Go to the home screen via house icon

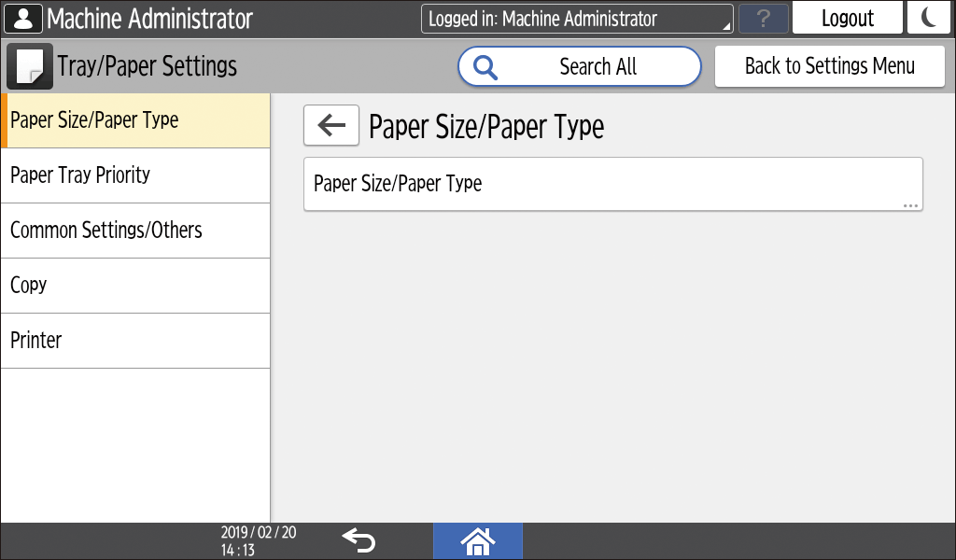coord(477,540)
